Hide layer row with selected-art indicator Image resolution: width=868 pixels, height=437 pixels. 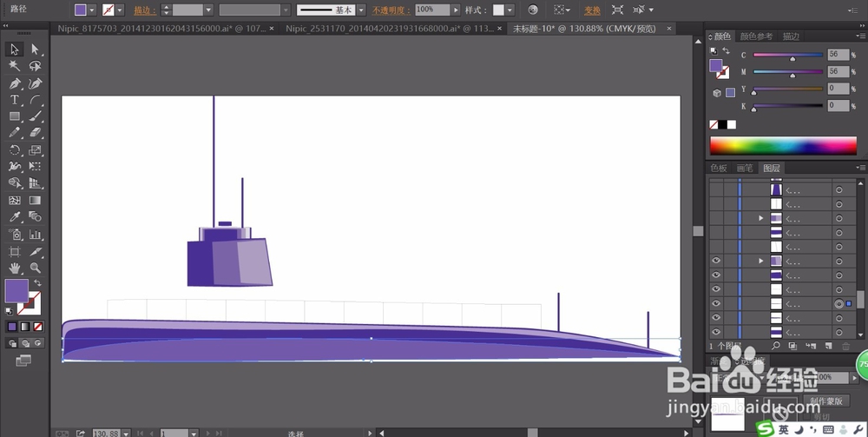tap(716, 303)
